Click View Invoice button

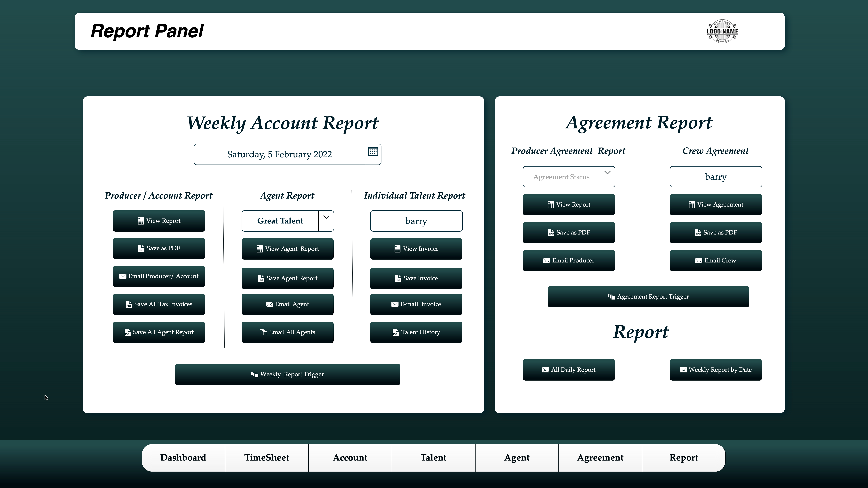coord(416,249)
